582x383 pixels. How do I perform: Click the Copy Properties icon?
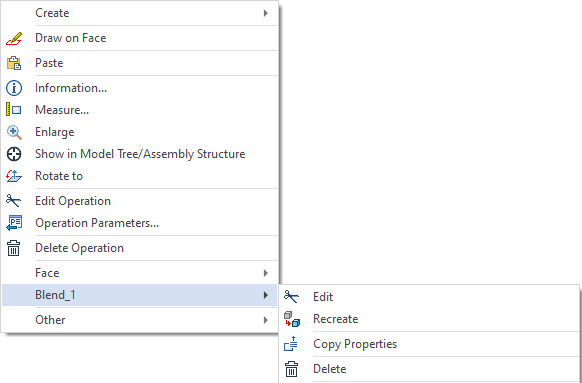click(291, 344)
